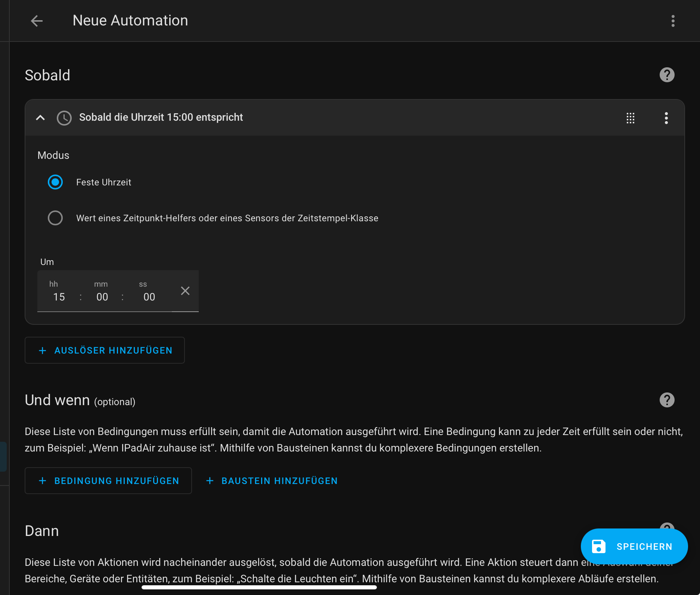Open the trigger's three-dot options menu
The height and width of the screenshot is (595, 700).
[x=666, y=118]
